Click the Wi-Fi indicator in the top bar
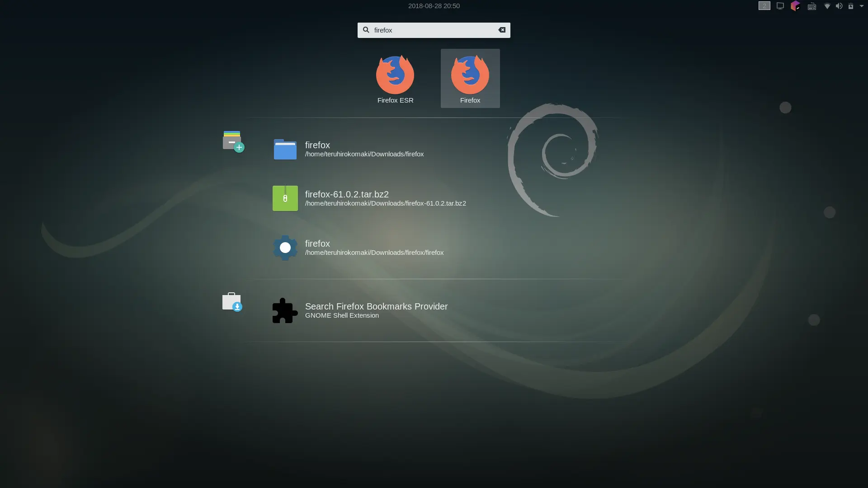 pyautogui.click(x=827, y=6)
